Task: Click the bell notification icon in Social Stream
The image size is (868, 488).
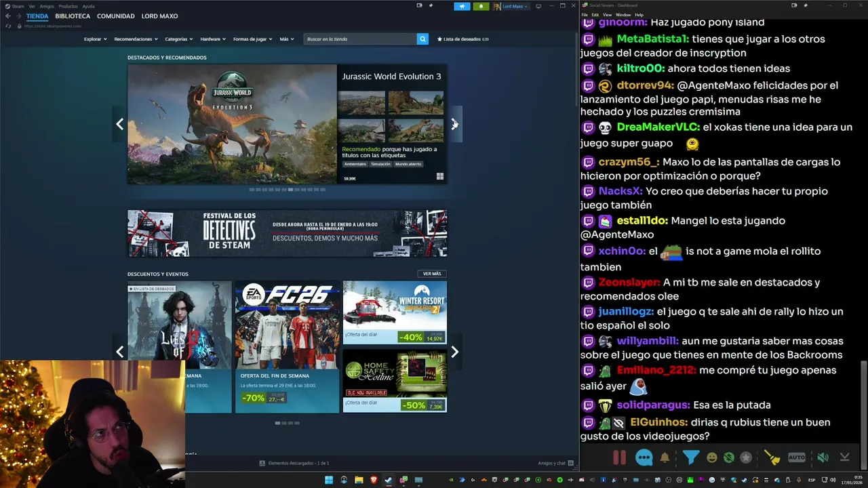Action: click(x=665, y=457)
